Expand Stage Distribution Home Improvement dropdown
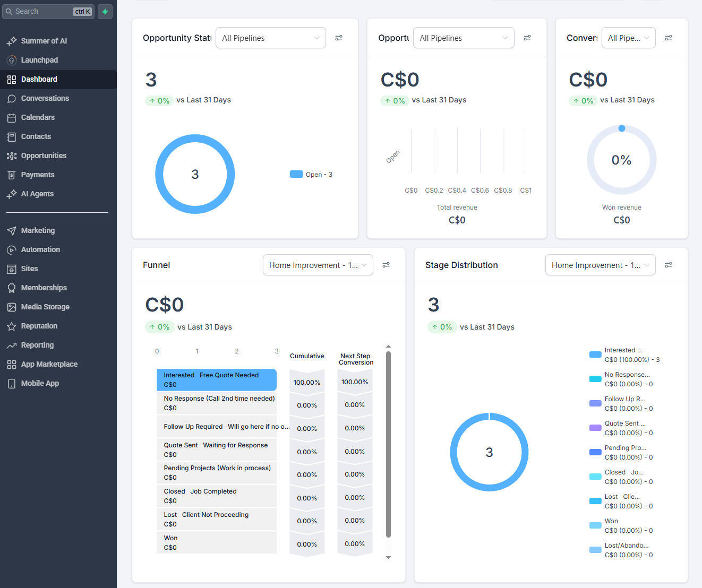Image resolution: width=702 pixels, height=588 pixels. [x=600, y=265]
